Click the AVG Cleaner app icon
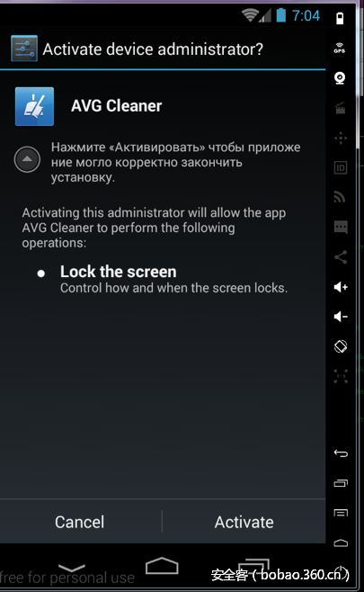The width and height of the screenshot is (364, 592). [34, 106]
